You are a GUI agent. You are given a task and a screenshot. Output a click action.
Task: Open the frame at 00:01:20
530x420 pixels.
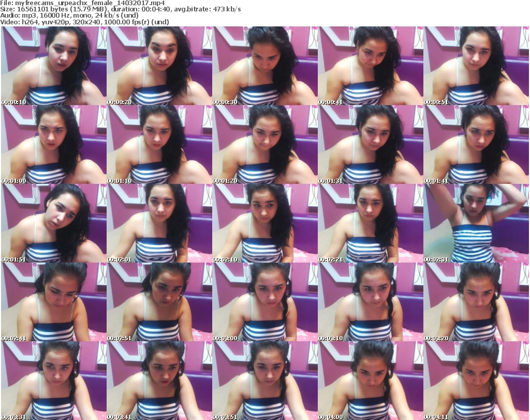(x=265, y=144)
